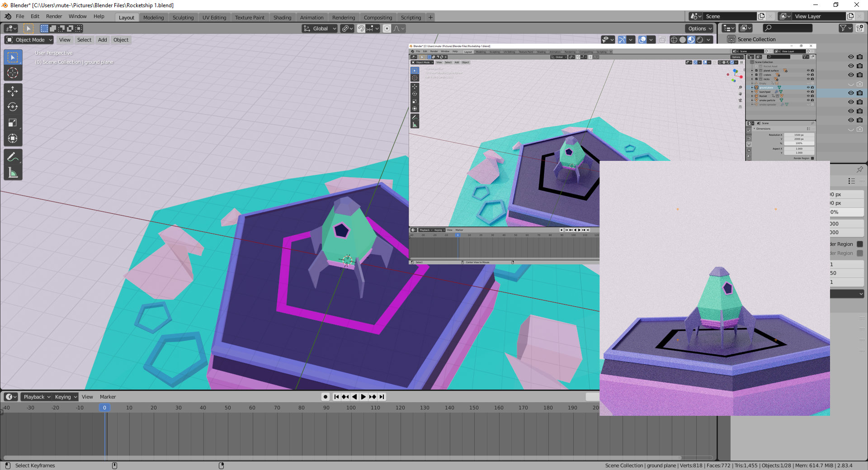This screenshot has height=470, width=868.
Task: Open the viewport Options dropdown
Action: 699,28
